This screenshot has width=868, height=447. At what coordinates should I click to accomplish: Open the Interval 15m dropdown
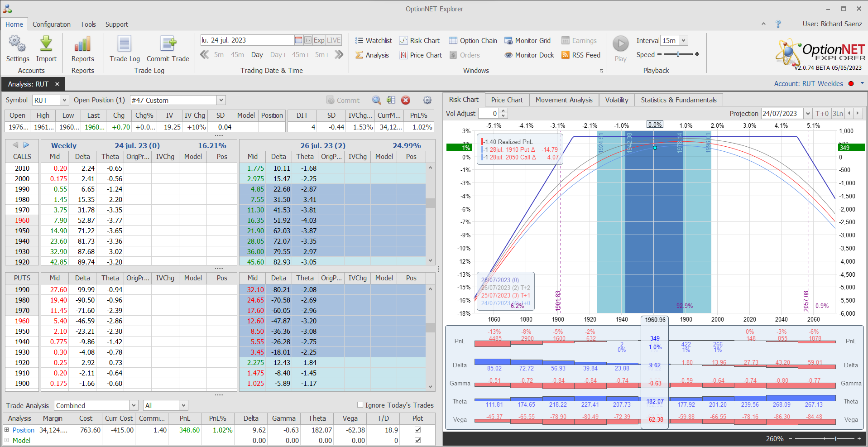(683, 41)
